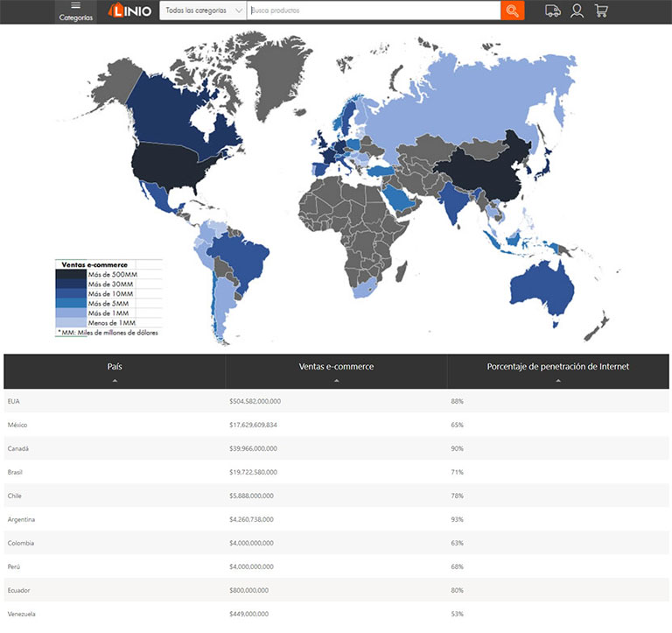The image size is (672, 633).
Task: Open the user account icon
Action: (x=577, y=11)
